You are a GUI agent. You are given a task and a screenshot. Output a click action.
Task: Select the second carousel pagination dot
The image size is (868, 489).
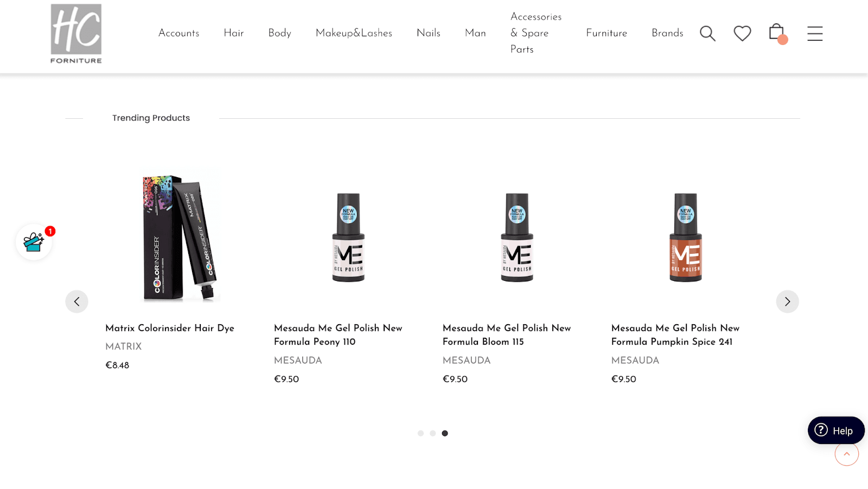433,433
